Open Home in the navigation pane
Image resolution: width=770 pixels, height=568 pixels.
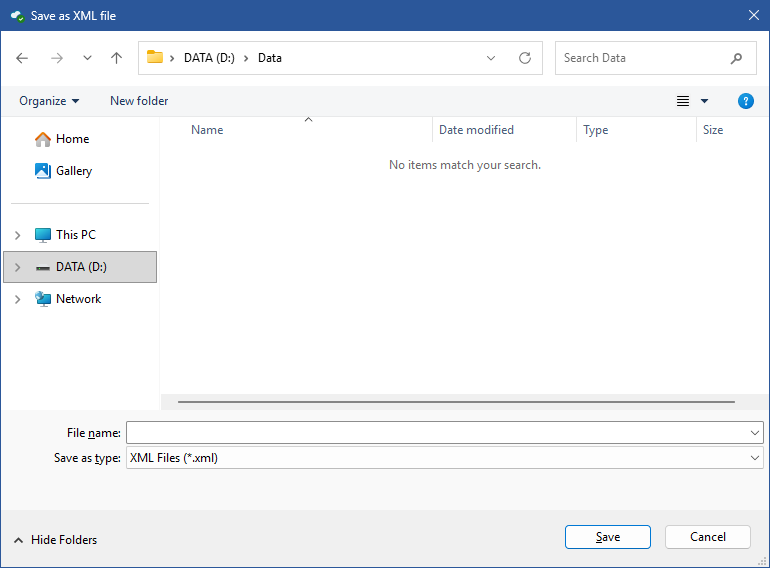(x=72, y=139)
